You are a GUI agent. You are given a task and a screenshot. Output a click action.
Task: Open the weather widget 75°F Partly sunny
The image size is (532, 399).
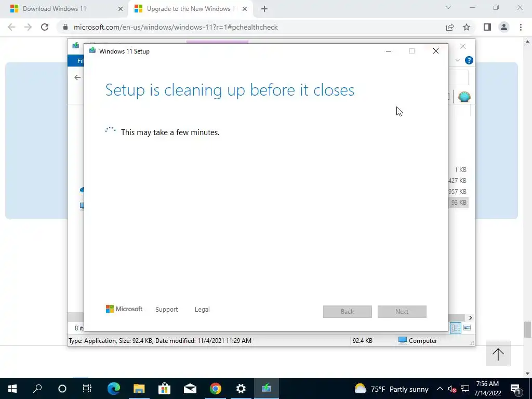[391, 389]
